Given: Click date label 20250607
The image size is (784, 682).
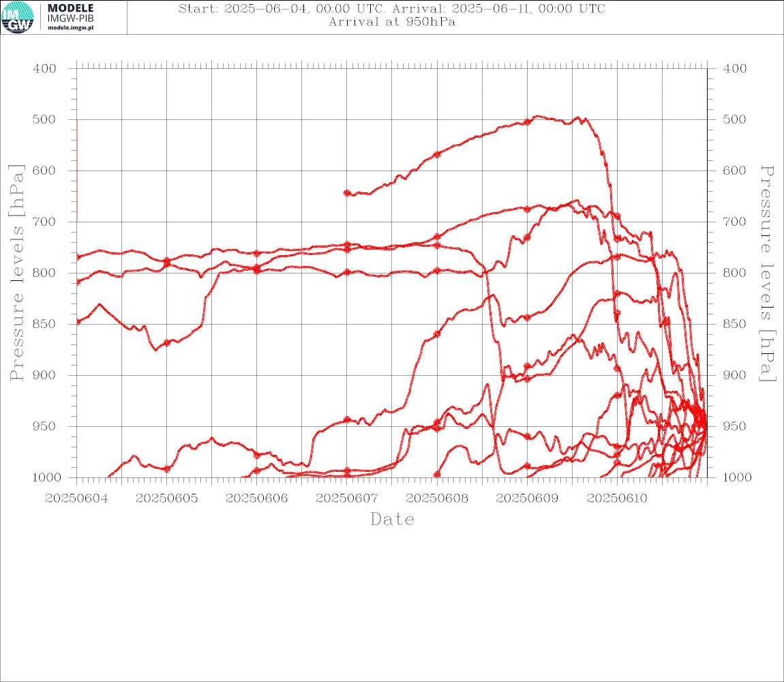Looking at the screenshot, I should click(346, 499).
